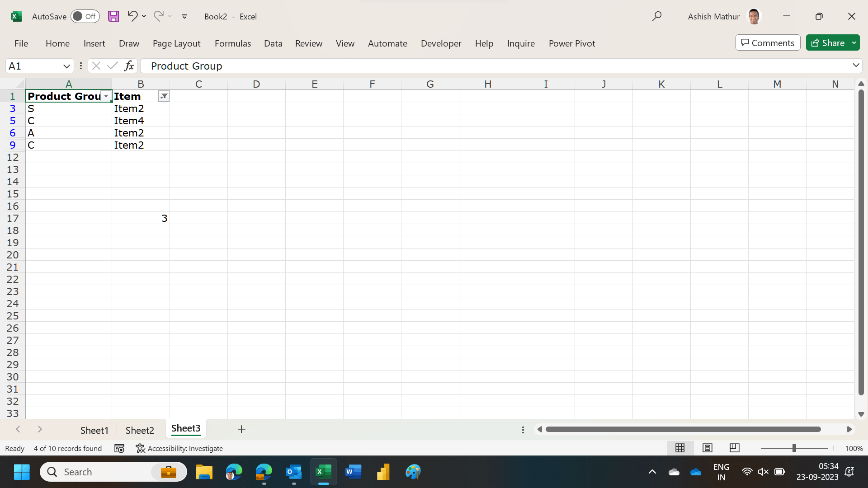868x488 pixels.
Task: Increase zoom using the zoom slider
Action: pyautogui.click(x=834, y=448)
